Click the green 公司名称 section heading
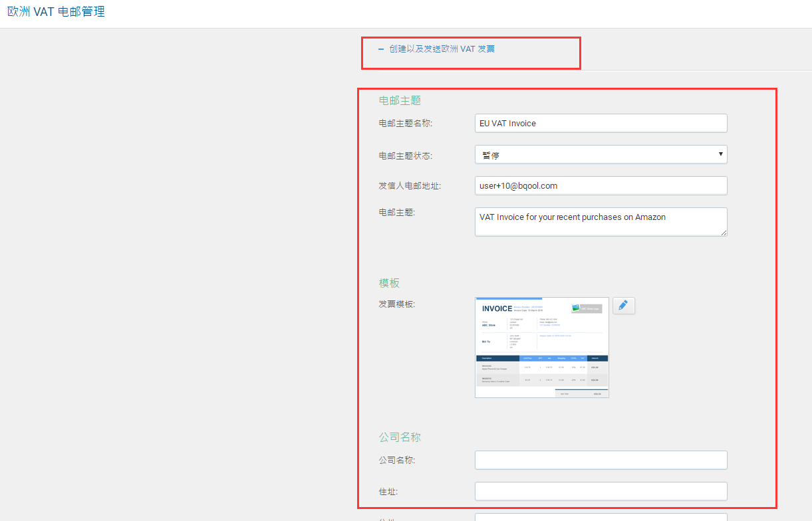This screenshot has height=521, width=812. (400, 437)
